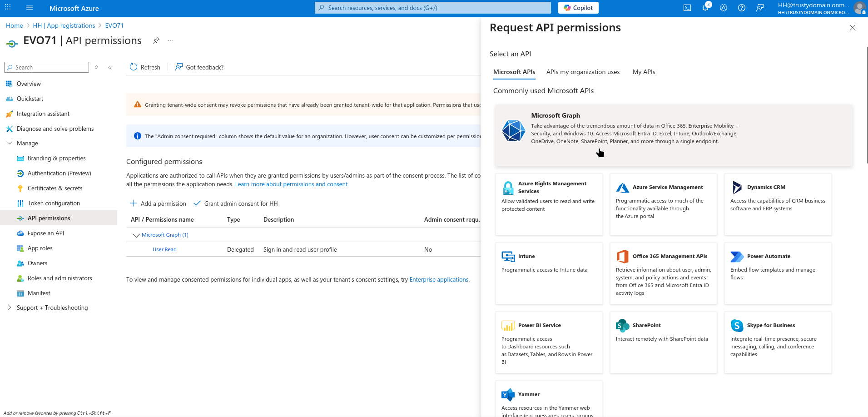Click Add a permission
The width and height of the screenshot is (868, 417).
158,204
